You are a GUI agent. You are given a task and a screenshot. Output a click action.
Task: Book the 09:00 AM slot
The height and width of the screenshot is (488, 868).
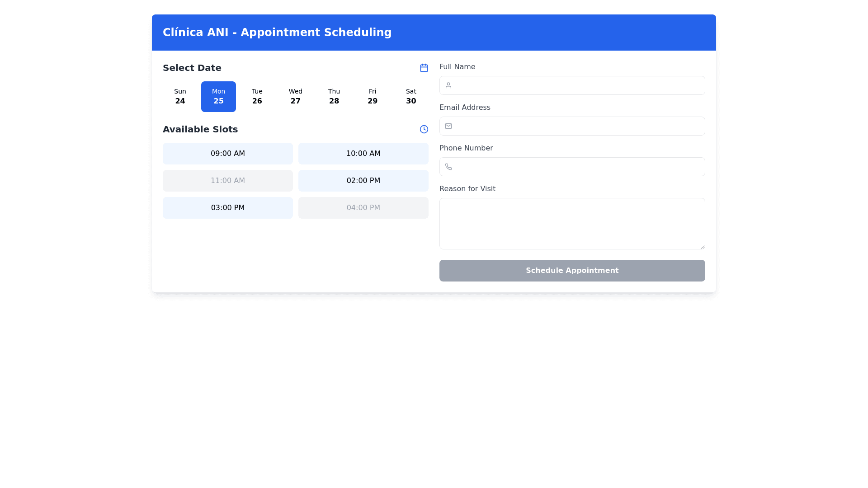tap(227, 154)
